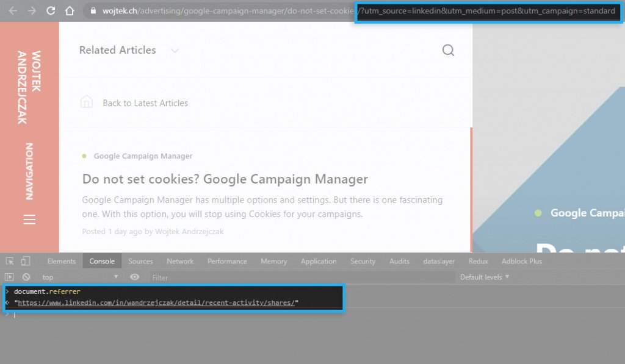Go back with the browser back arrow
The width and height of the screenshot is (625, 364).
pos(13,11)
